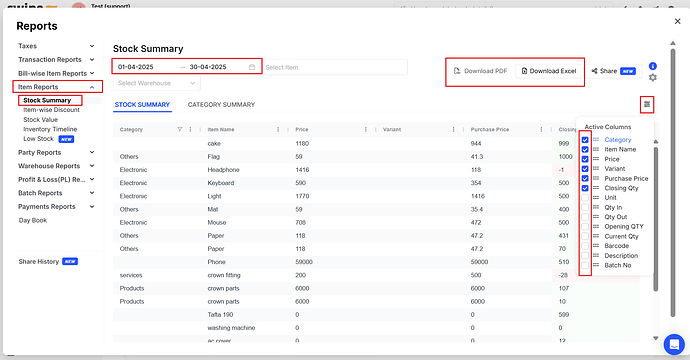
Task: Grab drag handle beside Closing Qty column
Action: tap(596, 188)
